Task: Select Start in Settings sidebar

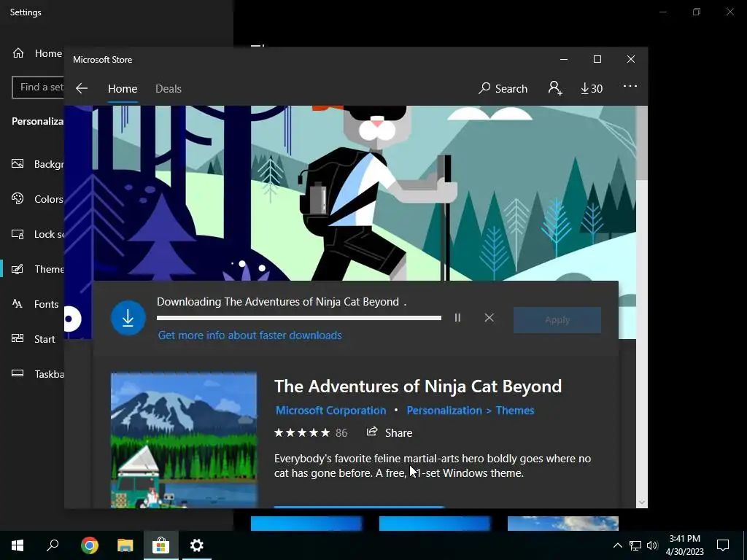Action: coord(32,339)
